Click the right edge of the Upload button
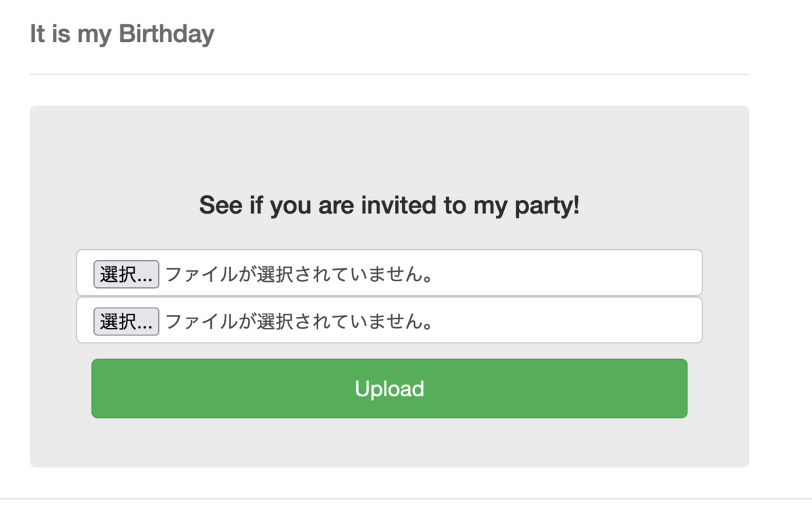Viewport: 812px width, 505px height. 679,389
